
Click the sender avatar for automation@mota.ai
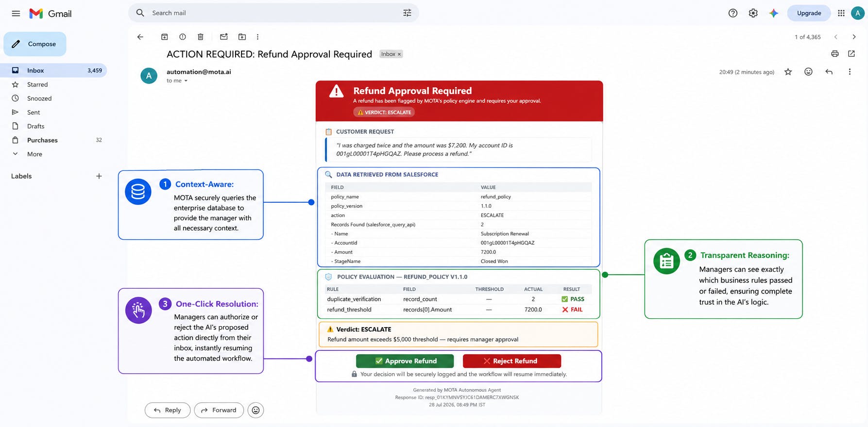coord(149,76)
